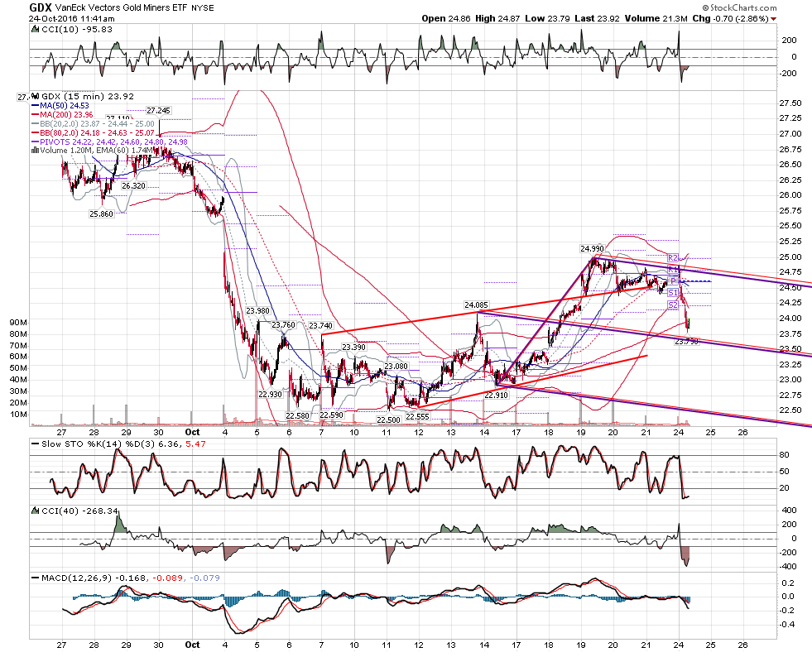Click the VanEck Vectors Gold Miners ETF name
This screenshot has height=657, width=812.
click(x=121, y=8)
